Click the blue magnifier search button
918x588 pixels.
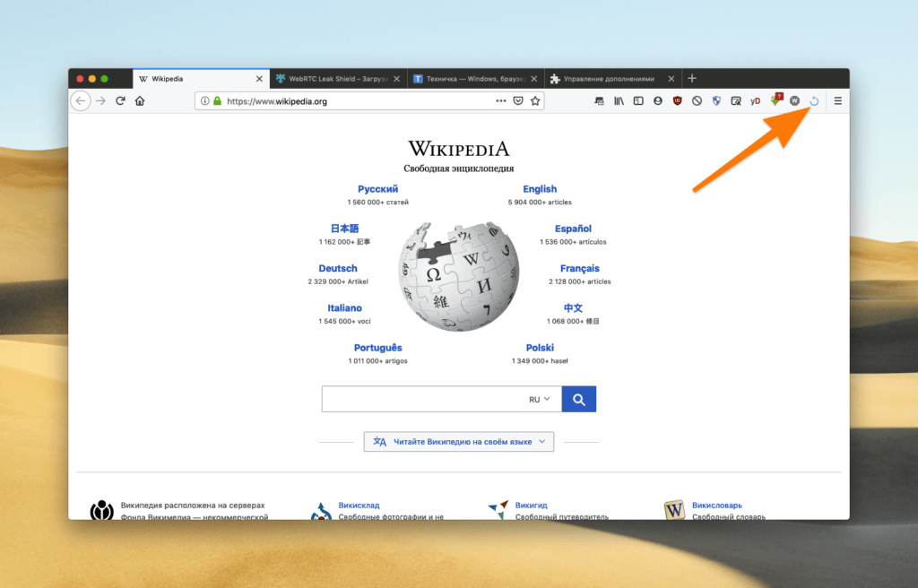579,399
